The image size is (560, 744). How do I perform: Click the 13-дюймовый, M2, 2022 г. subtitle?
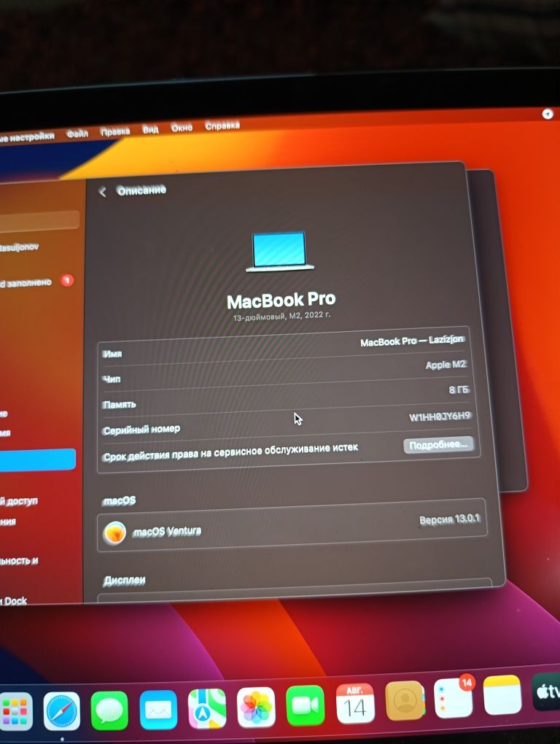(281, 316)
